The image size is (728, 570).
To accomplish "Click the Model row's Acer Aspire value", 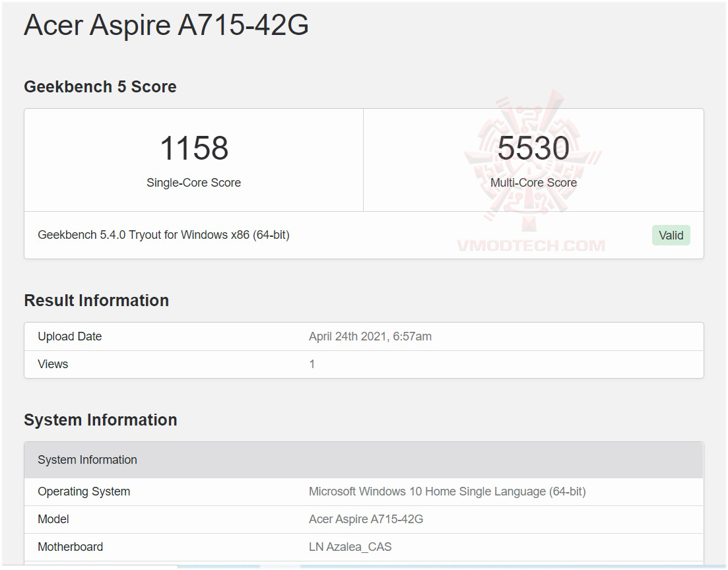I will (366, 519).
